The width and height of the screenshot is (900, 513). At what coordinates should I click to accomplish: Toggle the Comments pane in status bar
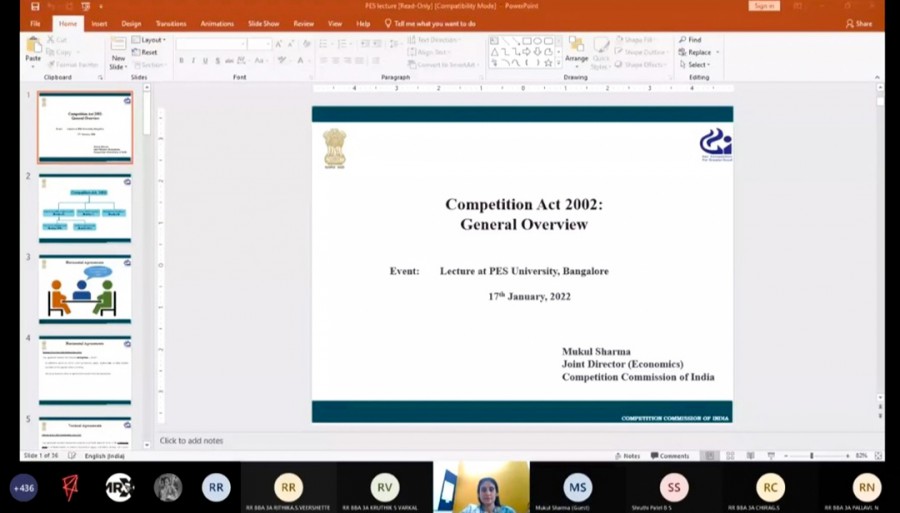670,456
